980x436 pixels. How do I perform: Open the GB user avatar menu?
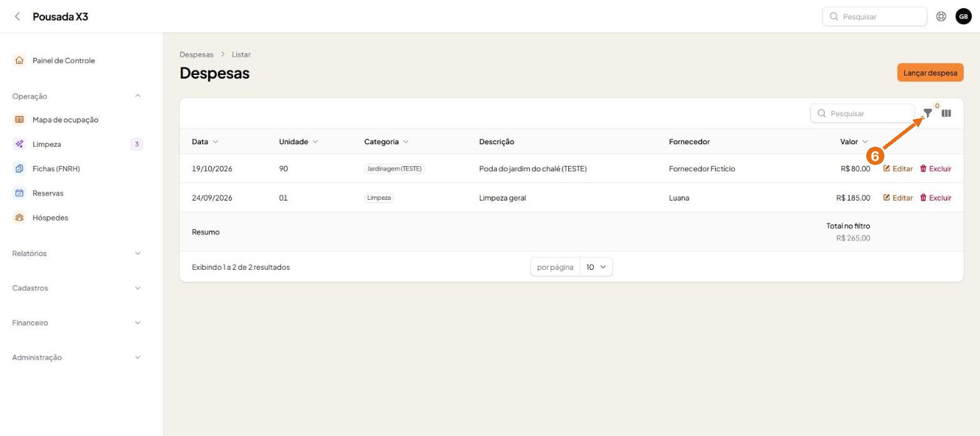(x=963, y=16)
